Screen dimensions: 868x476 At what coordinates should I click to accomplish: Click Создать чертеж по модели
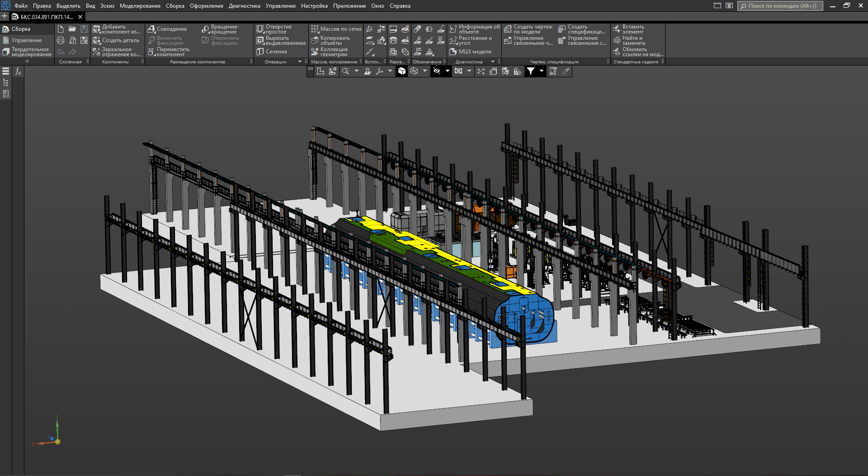[x=528, y=29]
